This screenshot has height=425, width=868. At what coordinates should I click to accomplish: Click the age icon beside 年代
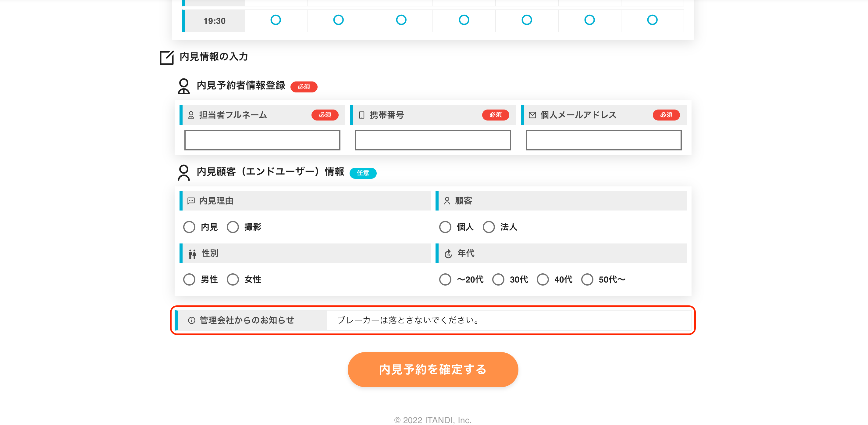pos(448,254)
